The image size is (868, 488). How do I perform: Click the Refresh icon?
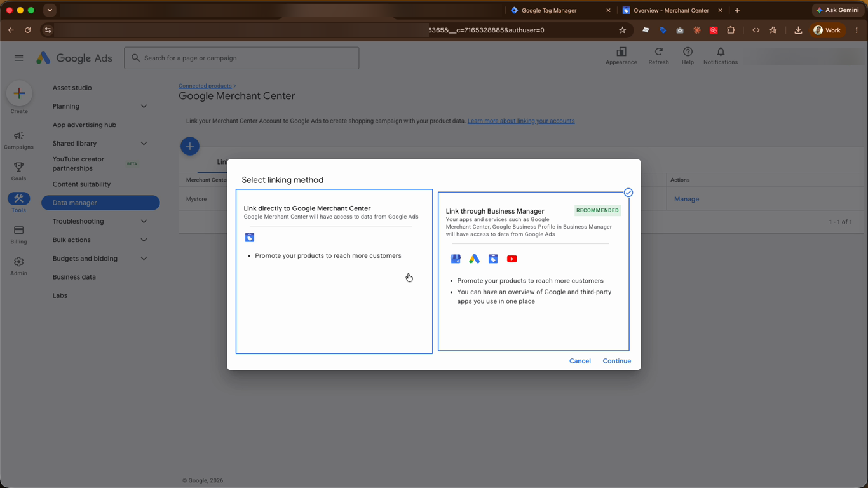658,52
